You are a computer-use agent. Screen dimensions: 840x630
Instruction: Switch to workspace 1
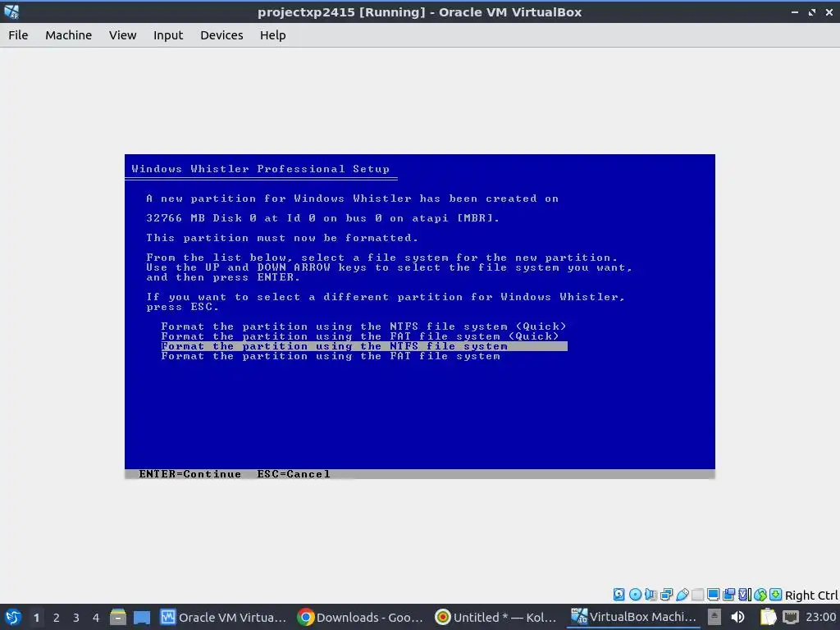(x=36, y=618)
